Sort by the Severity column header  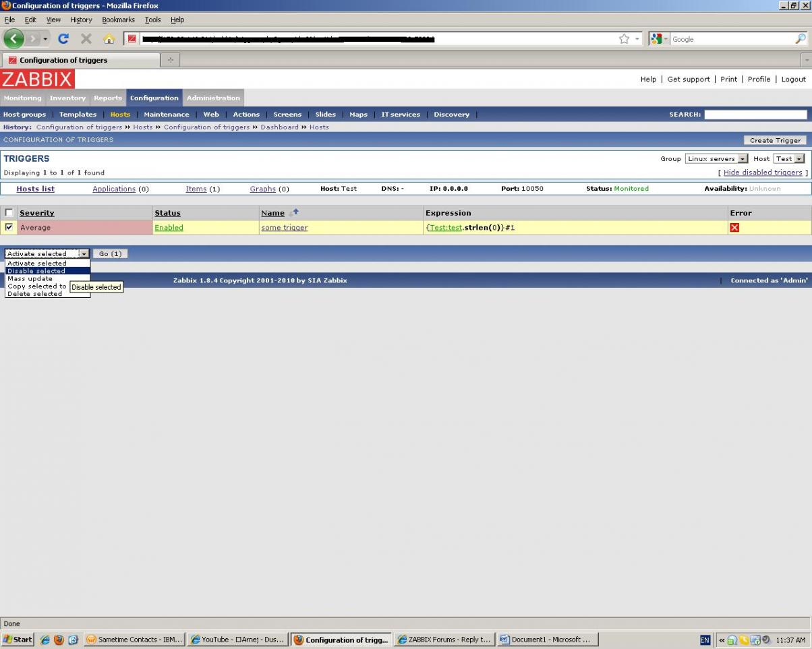click(x=37, y=213)
